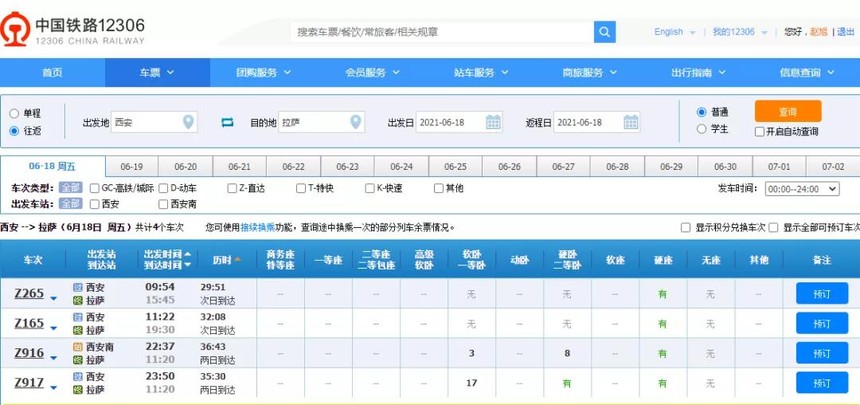Open the 团购服务 navigation menu
This screenshot has height=405, width=860.
[x=263, y=72]
